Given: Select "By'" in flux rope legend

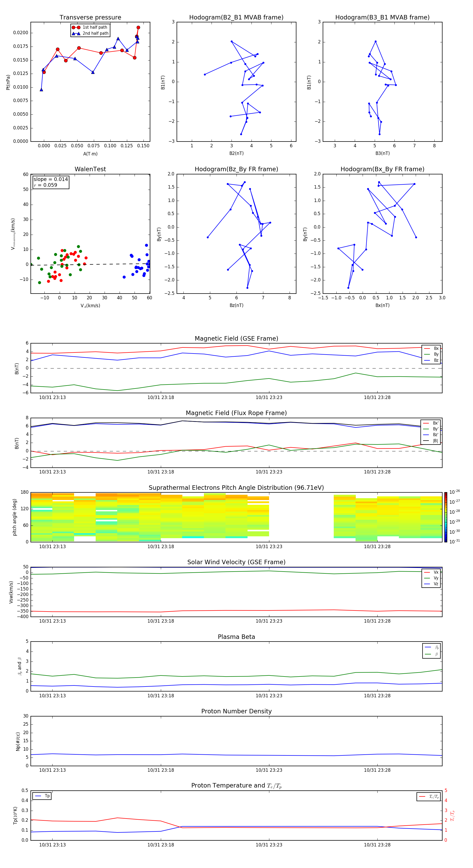Looking at the screenshot, I should 431,429.
